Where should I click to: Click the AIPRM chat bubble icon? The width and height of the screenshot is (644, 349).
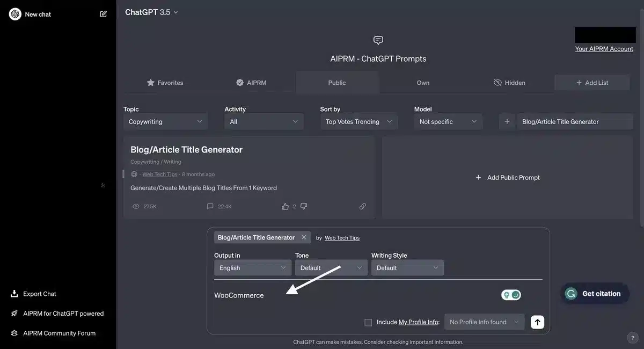click(x=378, y=40)
